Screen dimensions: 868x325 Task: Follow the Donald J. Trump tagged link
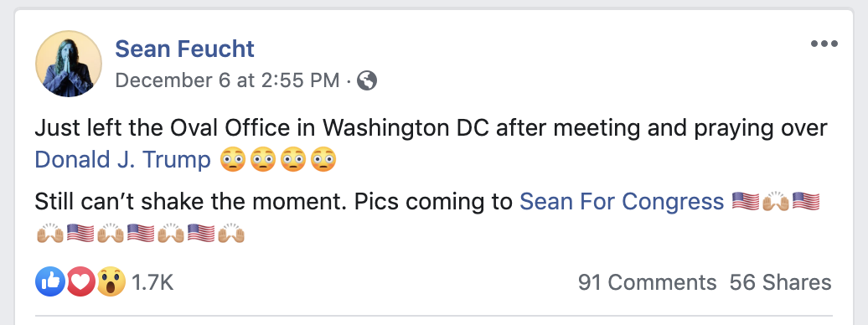[122, 160]
